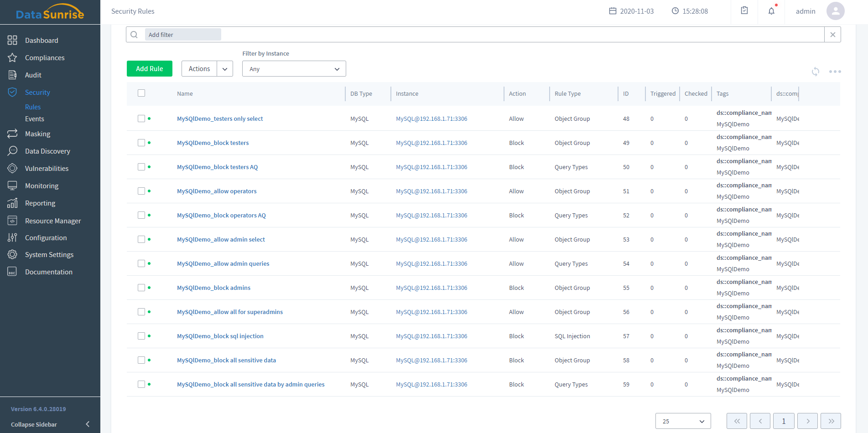Expand the Filter by Instance dropdown
Image resolution: width=868 pixels, height=433 pixels.
[294, 69]
